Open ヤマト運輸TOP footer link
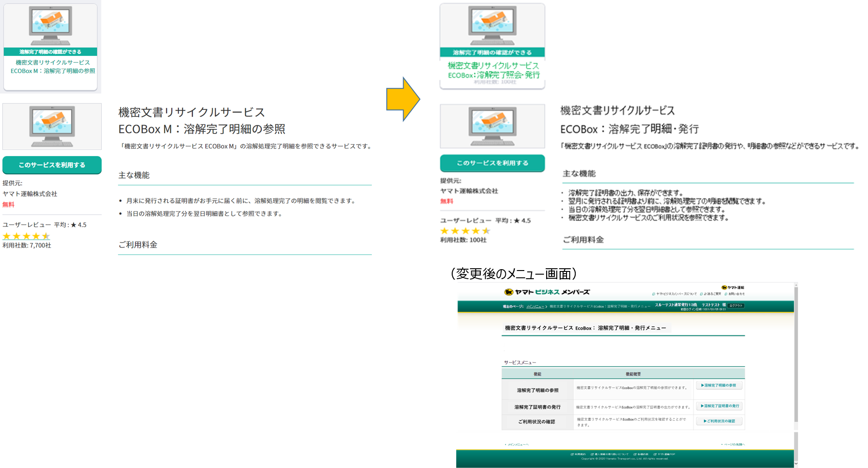Viewport: 868px width, 468px height. [664, 454]
